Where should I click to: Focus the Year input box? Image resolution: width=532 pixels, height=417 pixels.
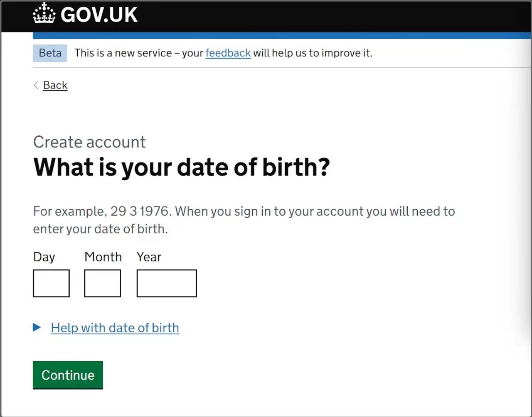166,283
